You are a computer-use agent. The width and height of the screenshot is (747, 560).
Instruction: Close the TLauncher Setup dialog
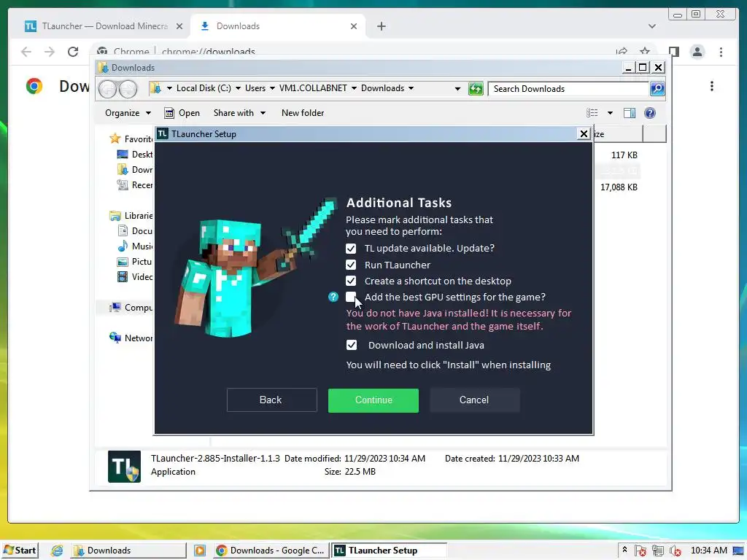click(x=584, y=134)
